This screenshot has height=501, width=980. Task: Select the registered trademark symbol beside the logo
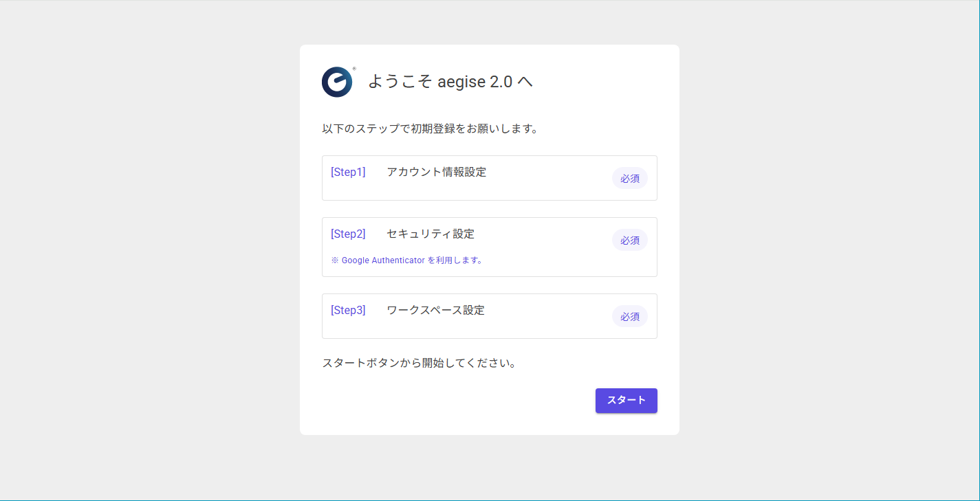[x=355, y=69]
